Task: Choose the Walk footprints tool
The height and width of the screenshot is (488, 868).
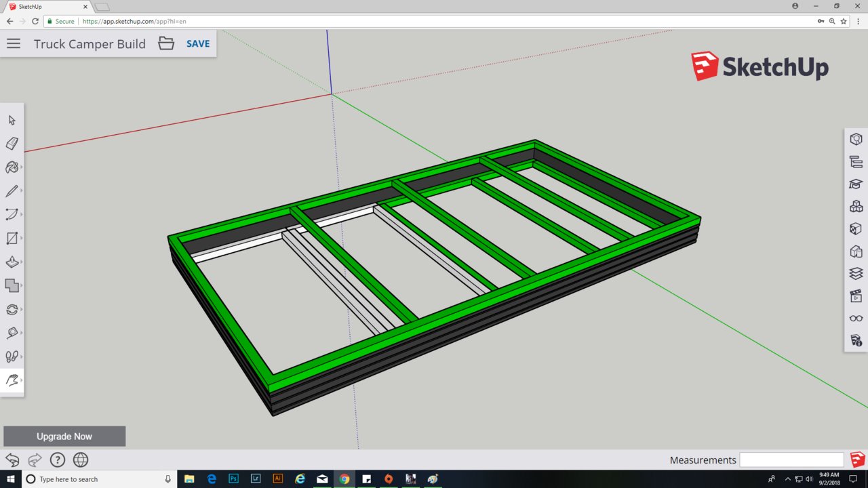Action: (x=12, y=357)
